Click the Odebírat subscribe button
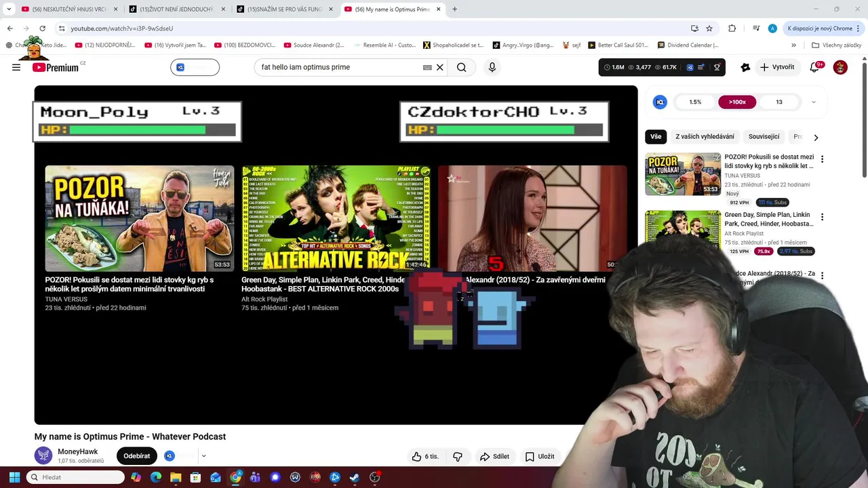Viewport: 868px width, 488px height. (x=136, y=456)
